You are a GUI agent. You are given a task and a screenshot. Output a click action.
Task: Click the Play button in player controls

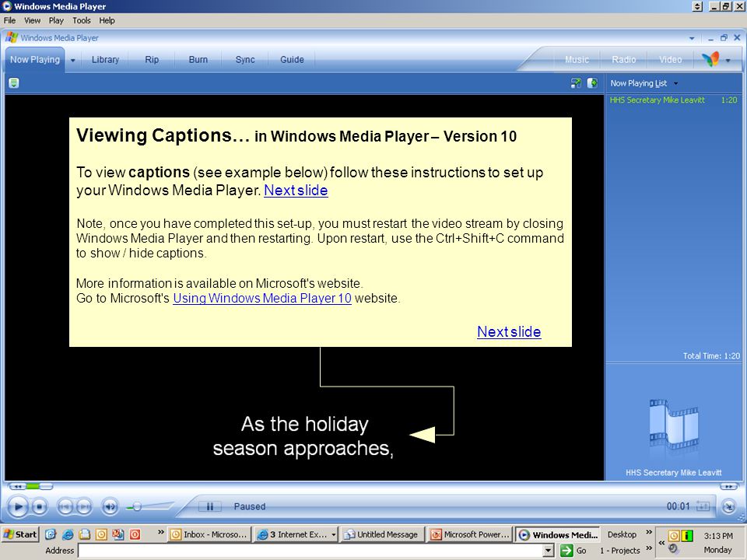[18, 506]
